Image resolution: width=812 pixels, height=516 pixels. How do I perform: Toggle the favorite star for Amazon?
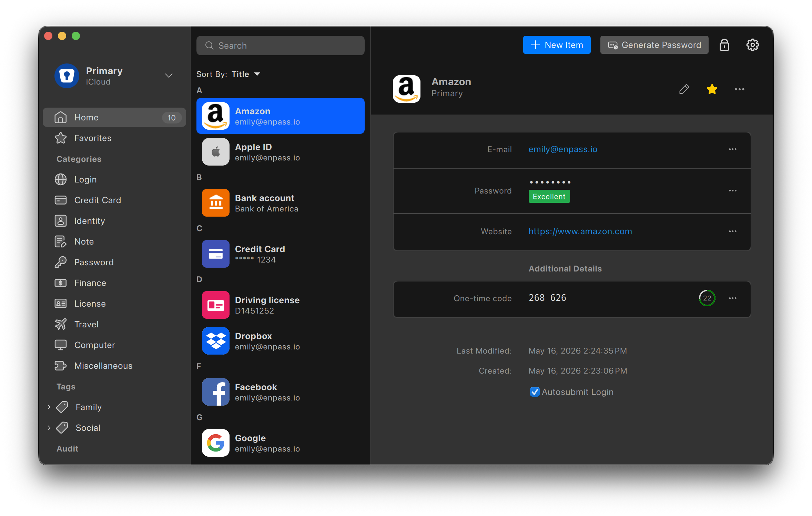[712, 89]
